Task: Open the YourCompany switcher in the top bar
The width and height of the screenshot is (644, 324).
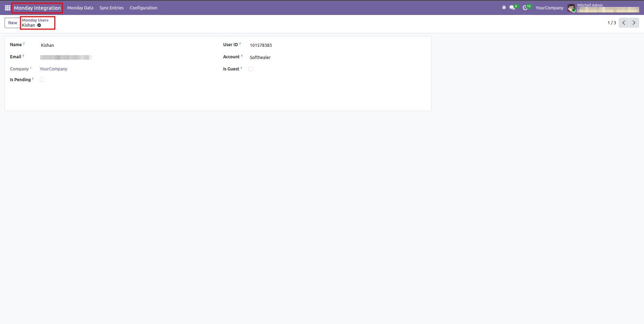Action: click(x=549, y=8)
